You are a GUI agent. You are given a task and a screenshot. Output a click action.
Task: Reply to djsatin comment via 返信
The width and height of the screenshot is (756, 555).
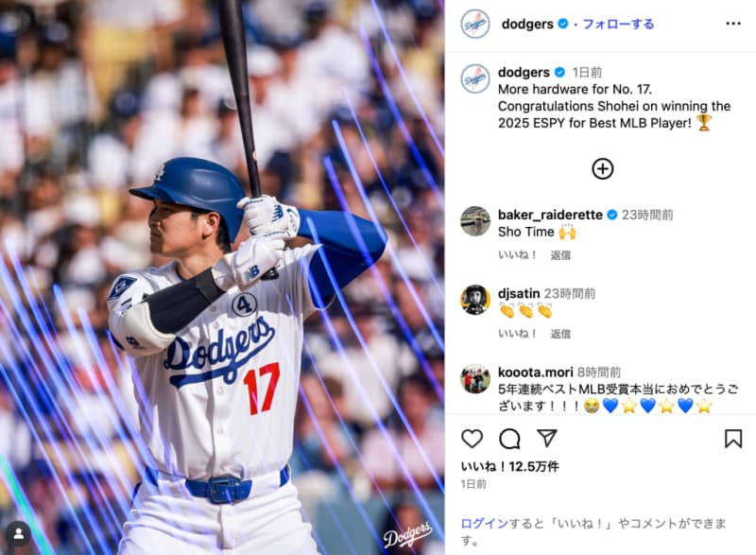[560, 334]
